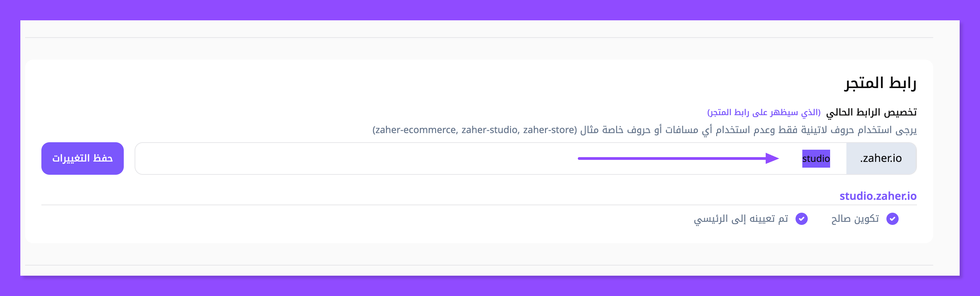The height and width of the screenshot is (296, 980).
Task: Click the zaher-studio example text
Action: (490, 130)
